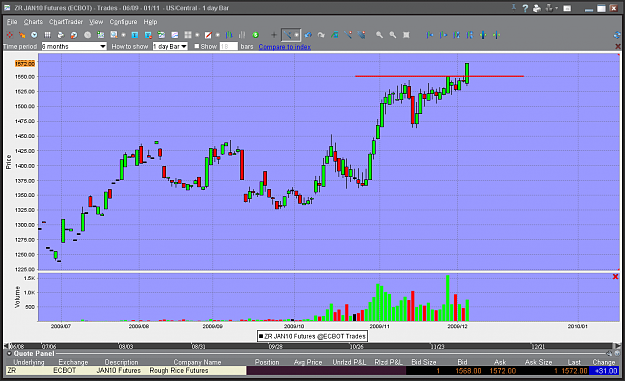
Task: Click the +31.00 change cell
Action: point(605,371)
